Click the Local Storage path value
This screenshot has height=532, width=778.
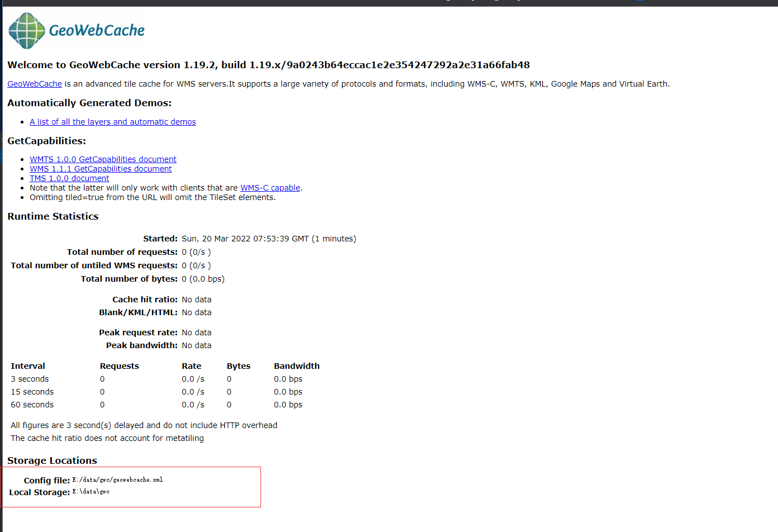tap(91, 492)
